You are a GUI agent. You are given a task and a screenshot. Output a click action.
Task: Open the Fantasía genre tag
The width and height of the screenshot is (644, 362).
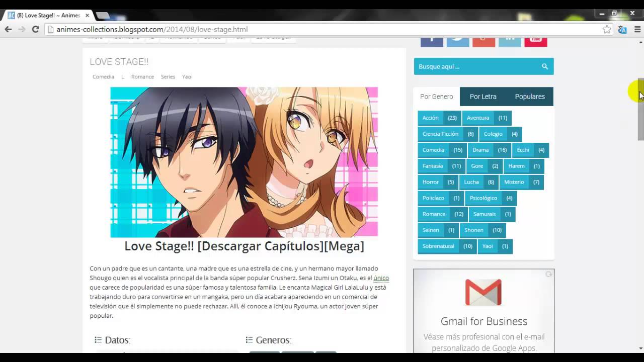(441, 166)
